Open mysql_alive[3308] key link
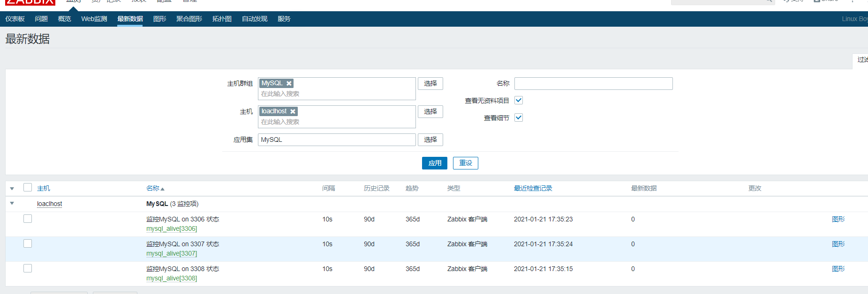The width and height of the screenshot is (868, 294). click(x=172, y=278)
